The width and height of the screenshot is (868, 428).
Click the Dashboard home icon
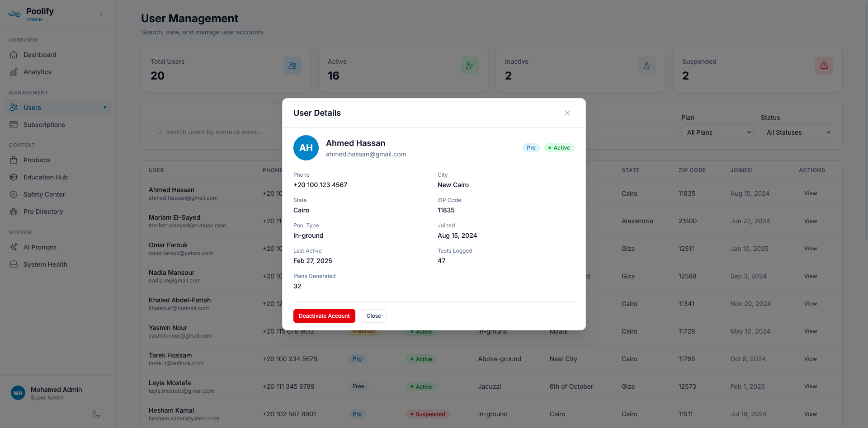[x=14, y=55]
